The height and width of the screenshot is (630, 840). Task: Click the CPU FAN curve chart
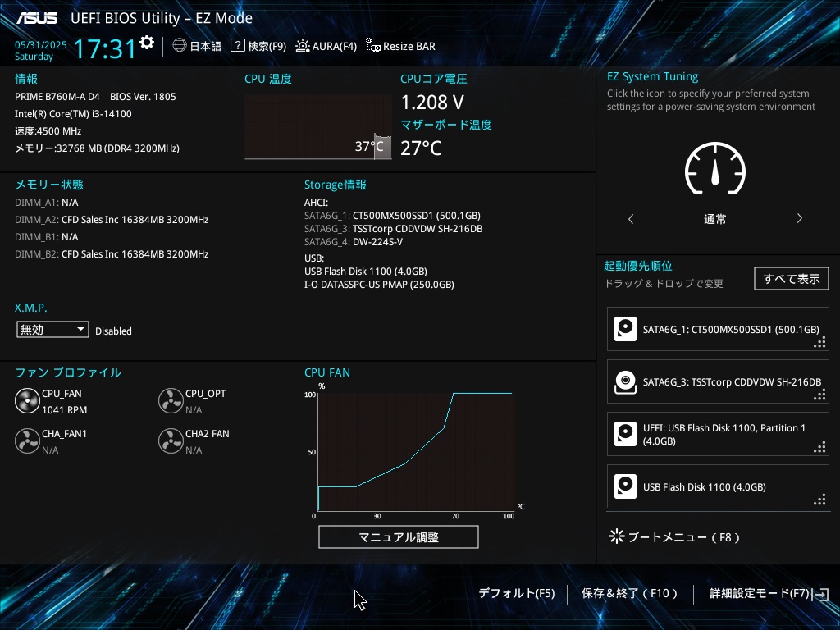coord(416,452)
